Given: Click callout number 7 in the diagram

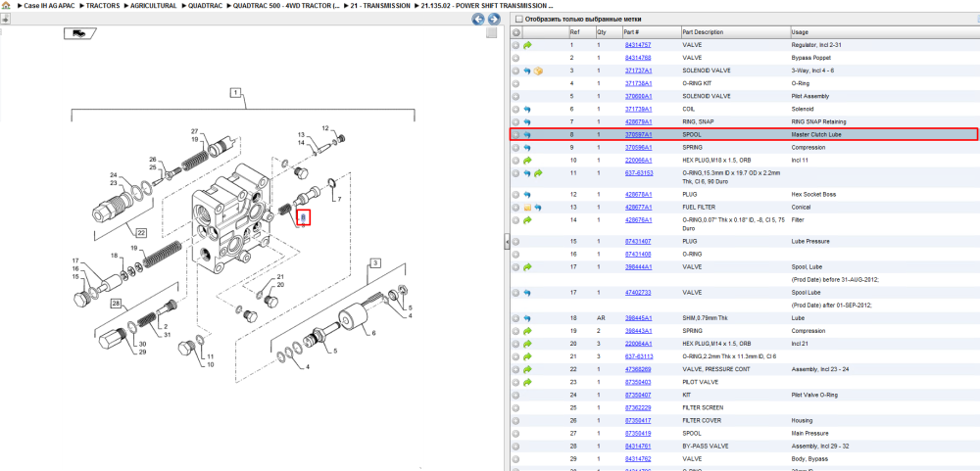Looking at the screenshot, I should click(x=339, y=200).
